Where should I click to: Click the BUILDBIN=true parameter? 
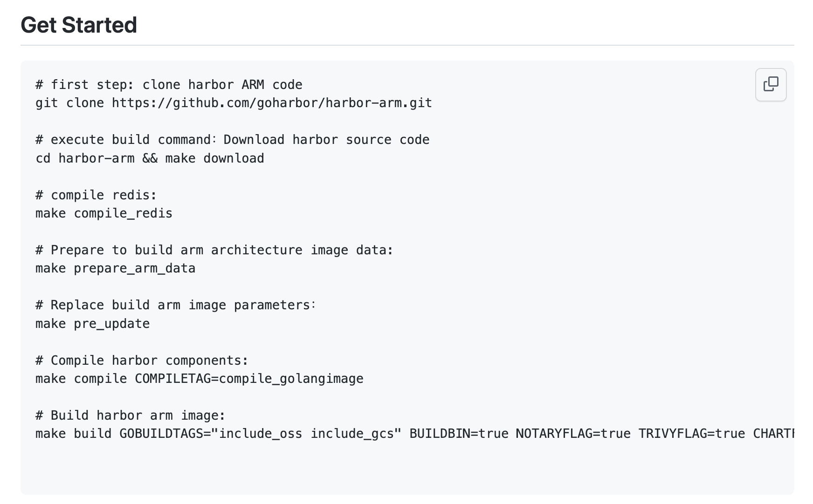pyautogui.click(x=459, y=434)
